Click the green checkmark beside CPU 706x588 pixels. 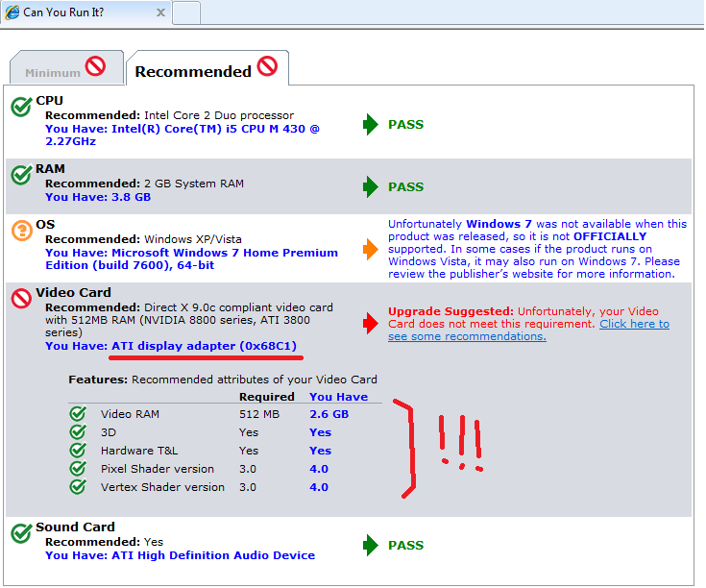pyautogui.click(x=21, y=107)
